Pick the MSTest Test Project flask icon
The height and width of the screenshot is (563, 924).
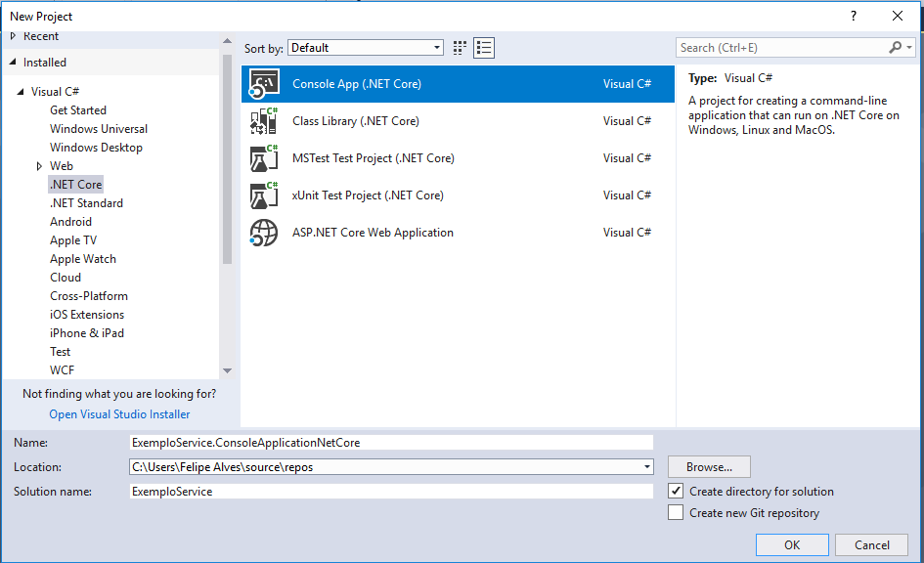263,157
